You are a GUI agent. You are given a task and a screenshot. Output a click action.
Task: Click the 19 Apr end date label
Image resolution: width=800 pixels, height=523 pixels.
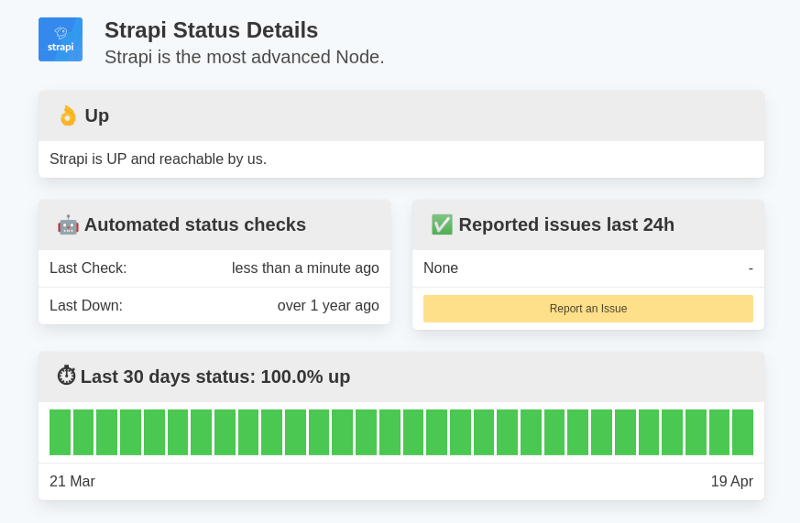(x=731, y=481)
